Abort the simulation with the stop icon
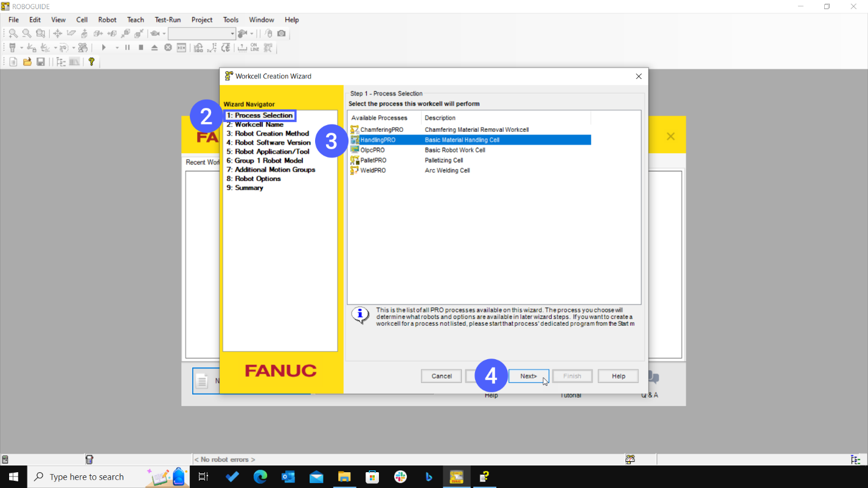Viewport: 868px width, 488px height. pos(141,47)
